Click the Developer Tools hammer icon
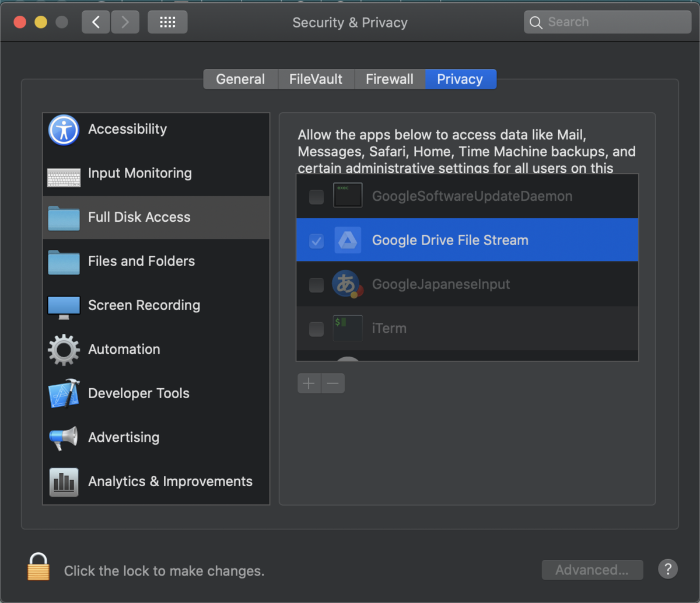Image resolution: width=700 pixels, height=603 pixels. tap(64, 393)
